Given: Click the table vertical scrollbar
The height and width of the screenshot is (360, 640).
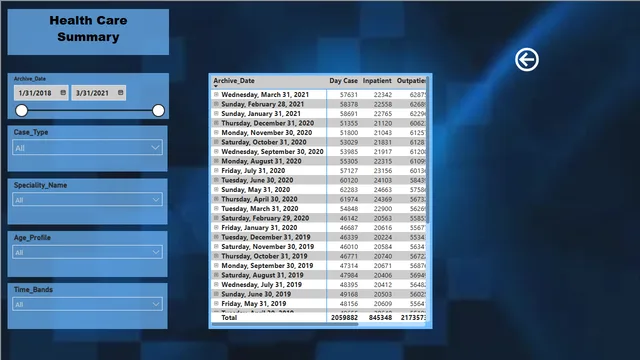Looking at the screenshot, I should 427,149.
